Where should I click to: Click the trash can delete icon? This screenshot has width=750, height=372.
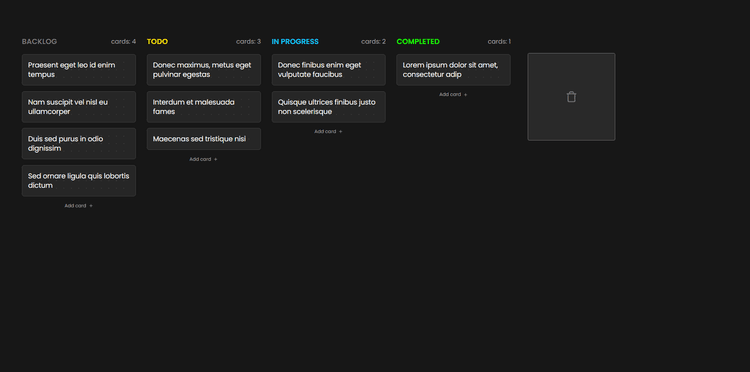pos(571,97)
